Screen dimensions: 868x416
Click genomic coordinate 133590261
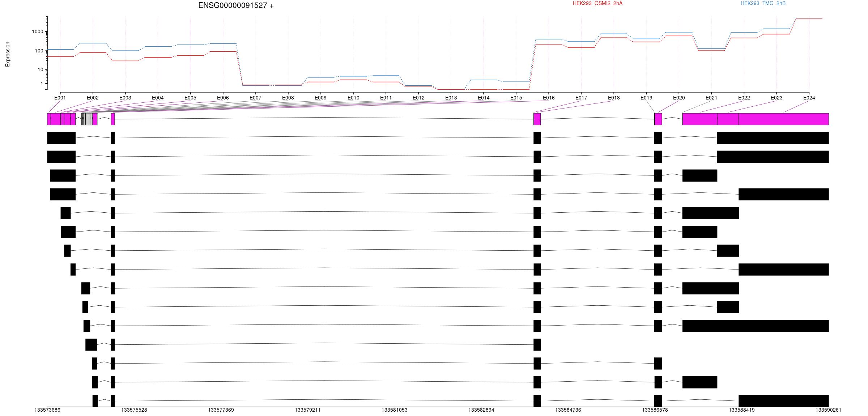(x=828, y=410)
